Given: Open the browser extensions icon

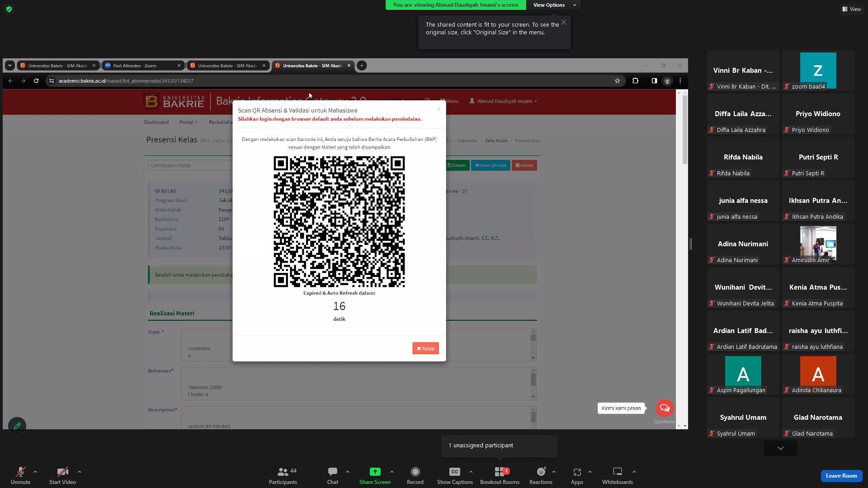Looking at the screenshot, I should coord(635,81).
